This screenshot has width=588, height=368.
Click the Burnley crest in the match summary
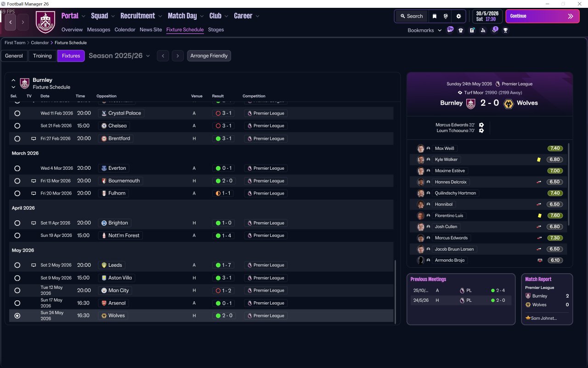tap(470, 103)
